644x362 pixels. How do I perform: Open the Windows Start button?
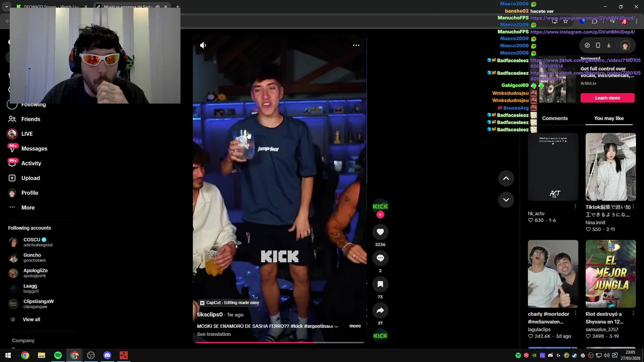click(9, 355)
